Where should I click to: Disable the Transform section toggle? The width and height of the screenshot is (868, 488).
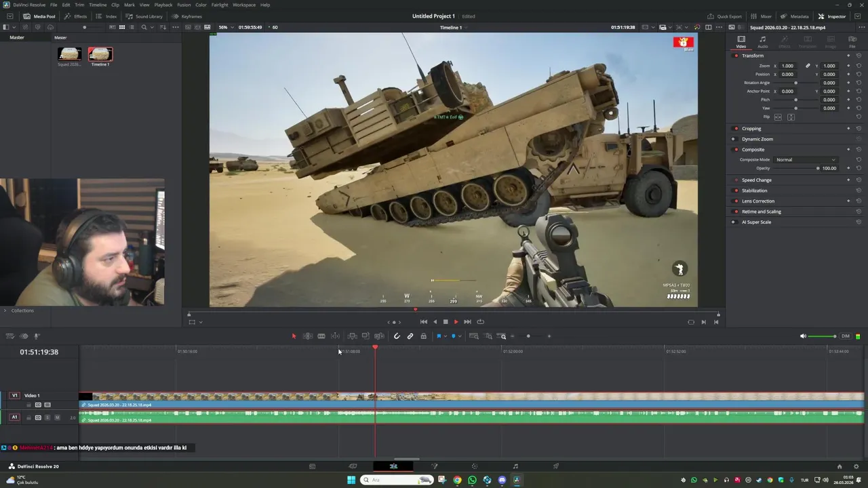coord(736,56)
